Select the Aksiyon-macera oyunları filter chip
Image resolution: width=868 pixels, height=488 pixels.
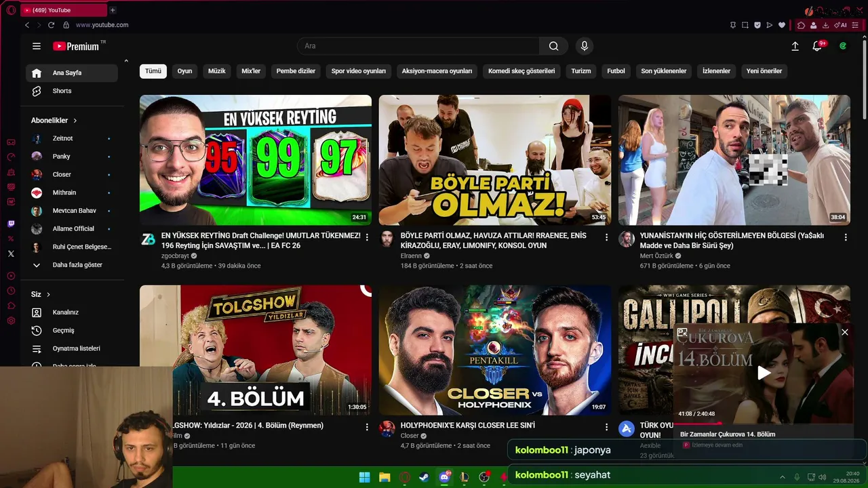pos(437,71)
